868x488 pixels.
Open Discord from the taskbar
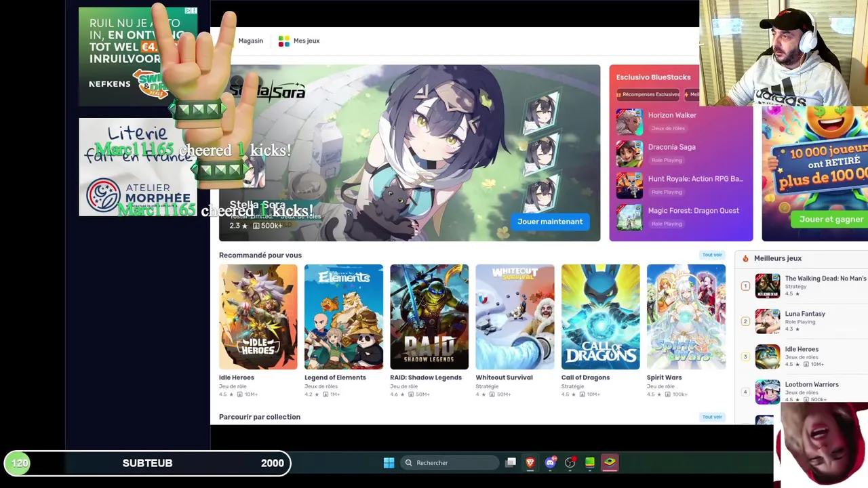tap(550, 463)
